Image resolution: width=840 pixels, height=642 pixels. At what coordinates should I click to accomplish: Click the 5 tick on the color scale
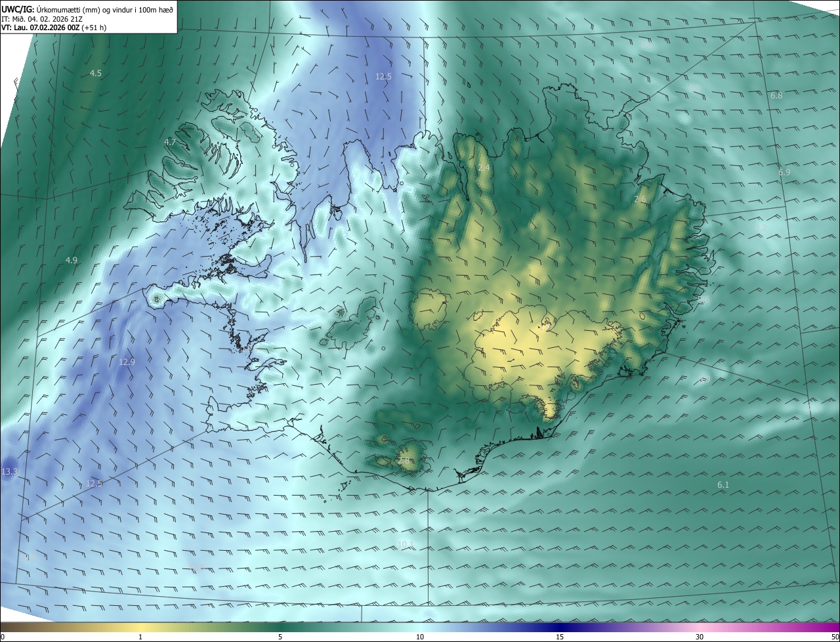280,637
